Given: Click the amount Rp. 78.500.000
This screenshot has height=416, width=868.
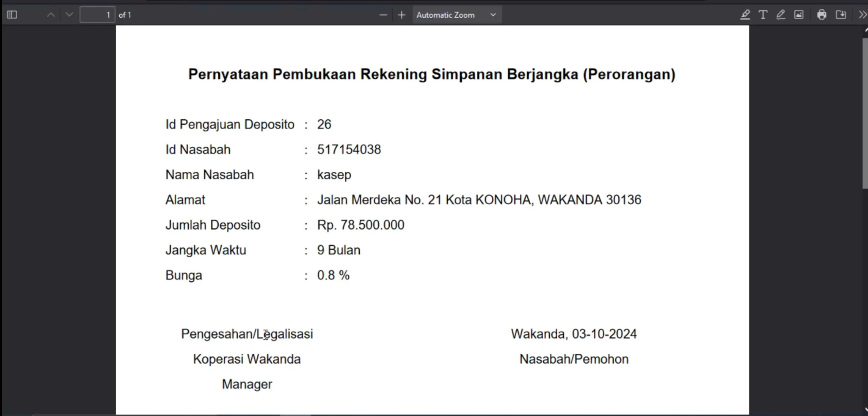Looking at the screenshot, I should (360, 225).
